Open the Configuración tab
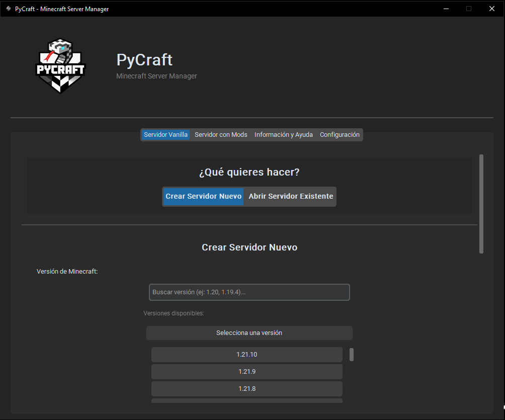 point(340,134)
